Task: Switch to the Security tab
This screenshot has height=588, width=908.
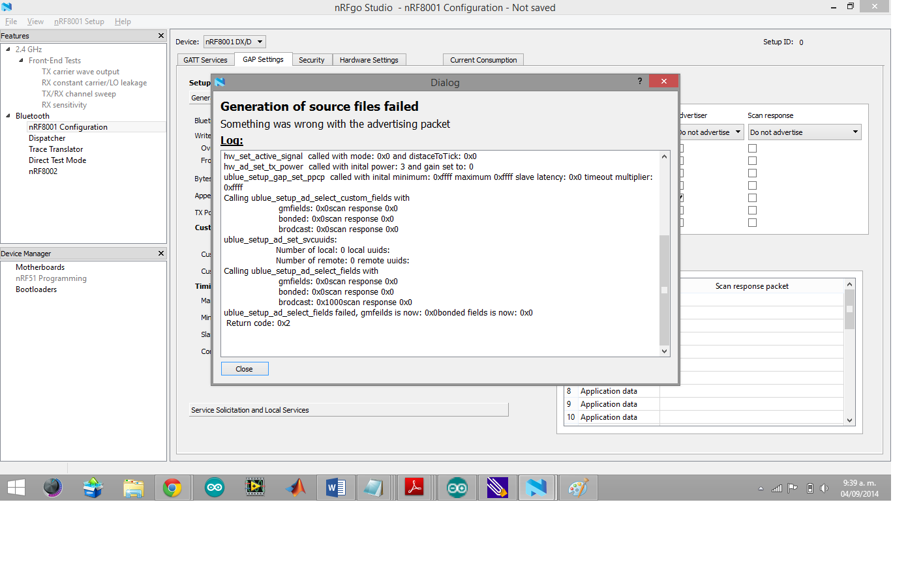Action: coord(312,60)
